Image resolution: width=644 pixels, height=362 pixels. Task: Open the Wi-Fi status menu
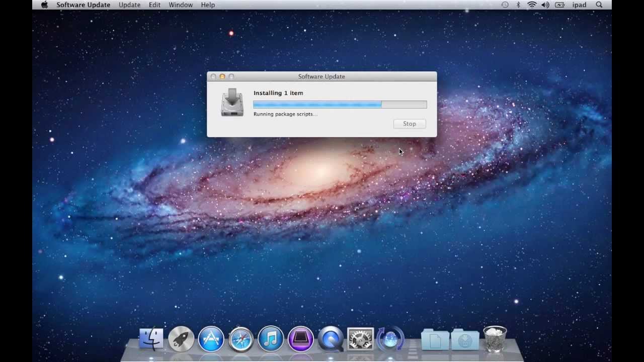532,5
